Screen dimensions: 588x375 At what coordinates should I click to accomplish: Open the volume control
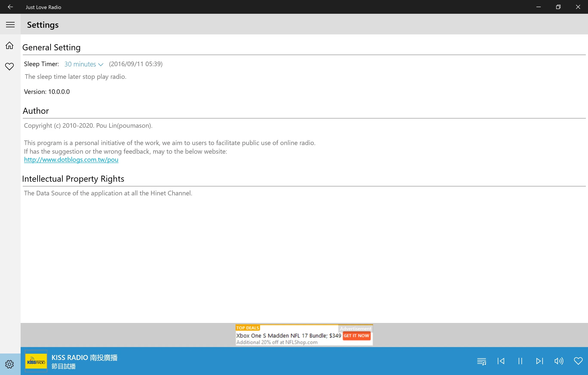[559, 361]
